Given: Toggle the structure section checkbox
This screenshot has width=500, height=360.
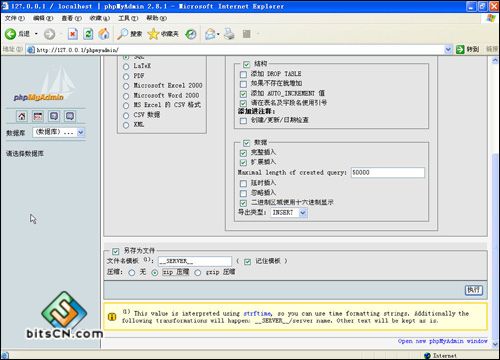Looking at the screenshot, I should [x=246, y=64].
